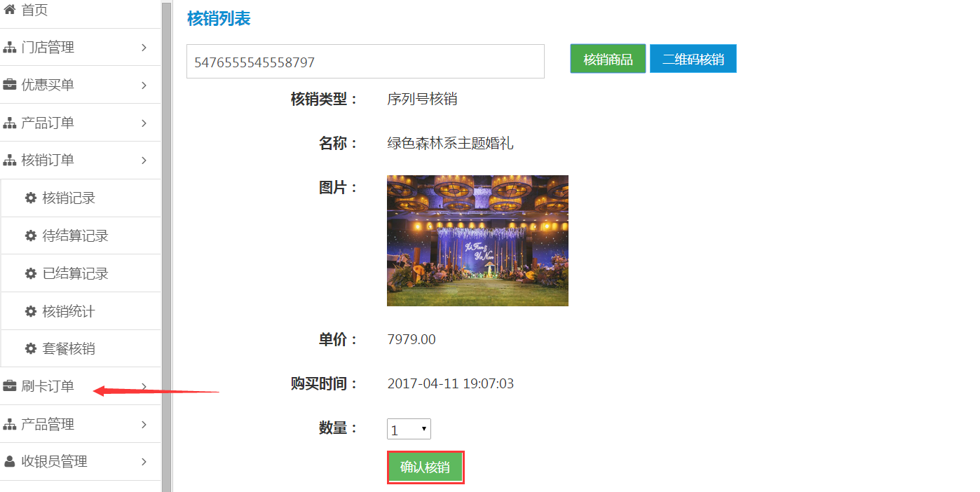Expand the 门店管理 chevron arrow
Image resolution: width=980 pixels, height=492 pixels.
click(x=144, y=48)
